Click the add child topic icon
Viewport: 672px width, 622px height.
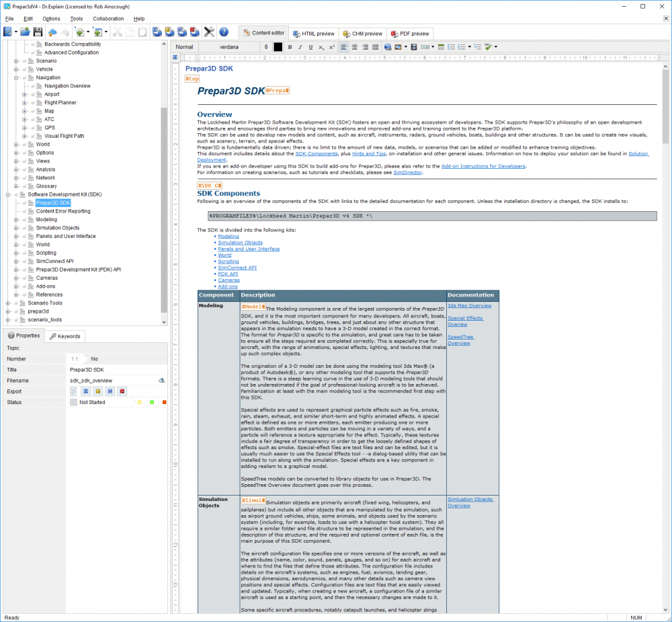[x=98, y=32]
